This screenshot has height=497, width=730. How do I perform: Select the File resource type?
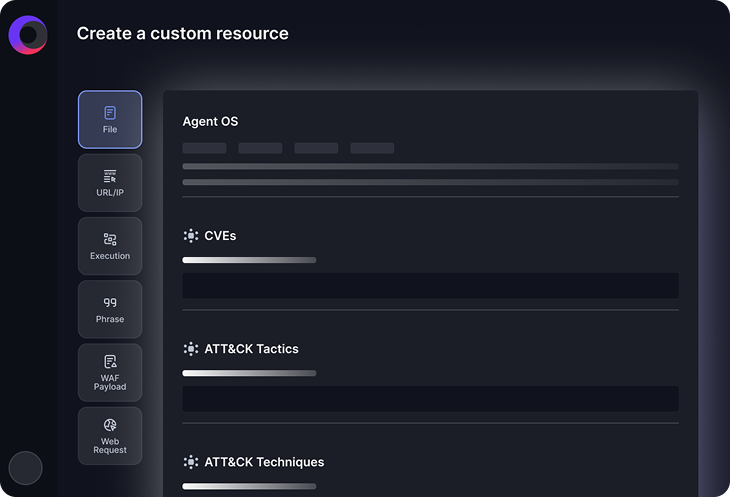pyautogui.click(x=110, y=120)
